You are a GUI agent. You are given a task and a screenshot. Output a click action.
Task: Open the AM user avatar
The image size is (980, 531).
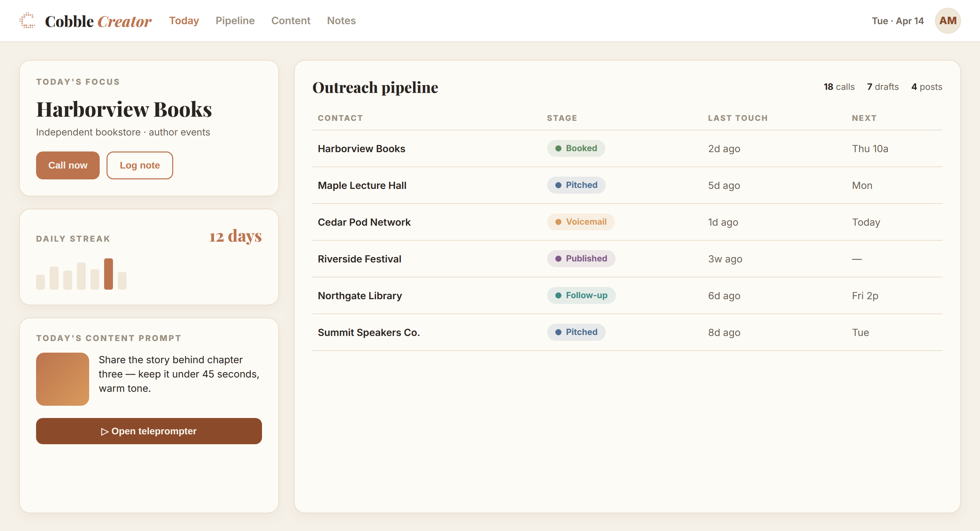pyautogui.click(x=947, y=20)
